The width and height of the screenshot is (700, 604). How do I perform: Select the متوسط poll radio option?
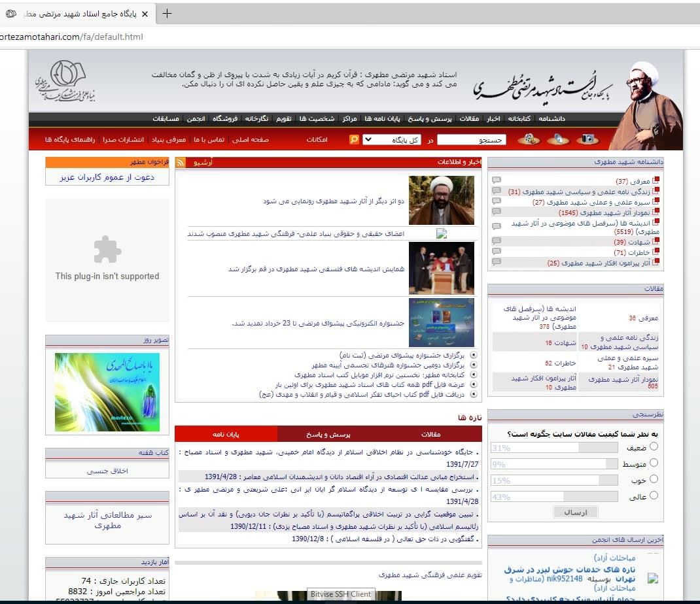(654, 463)
